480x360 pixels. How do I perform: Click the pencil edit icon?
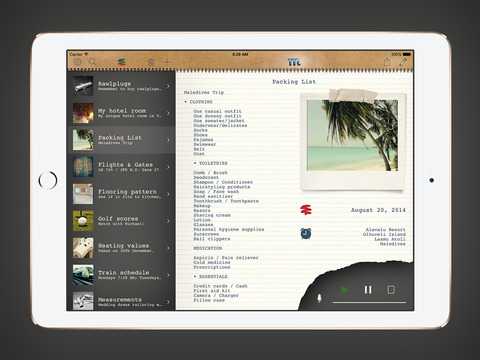(403, 62)
